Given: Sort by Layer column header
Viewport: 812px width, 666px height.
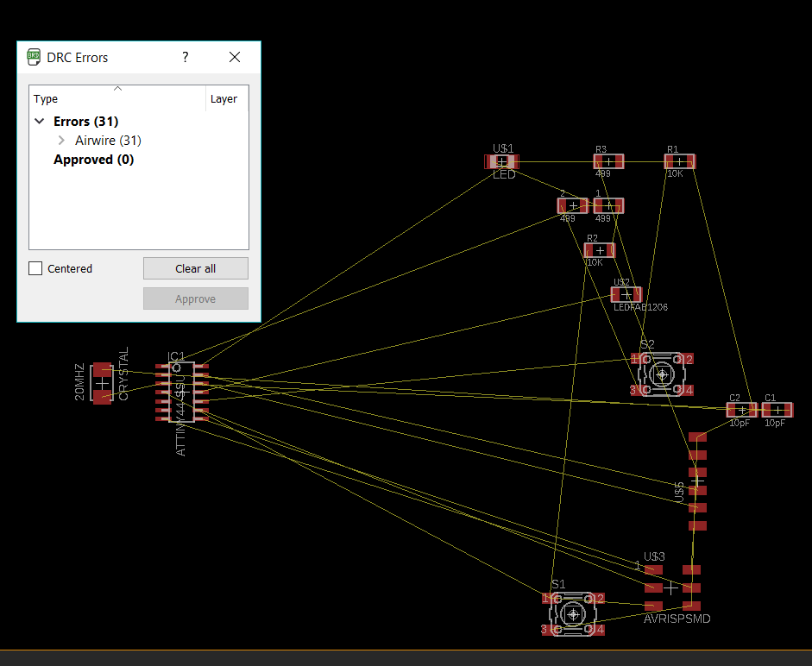Looking at the screenshot, I should [x=227, y=98].
